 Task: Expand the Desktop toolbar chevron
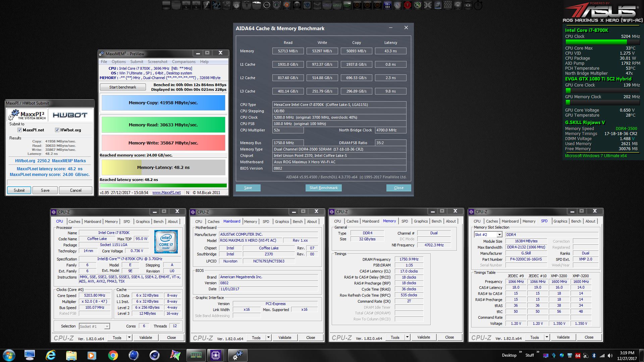pyautogui.click(x=520, y=352)
